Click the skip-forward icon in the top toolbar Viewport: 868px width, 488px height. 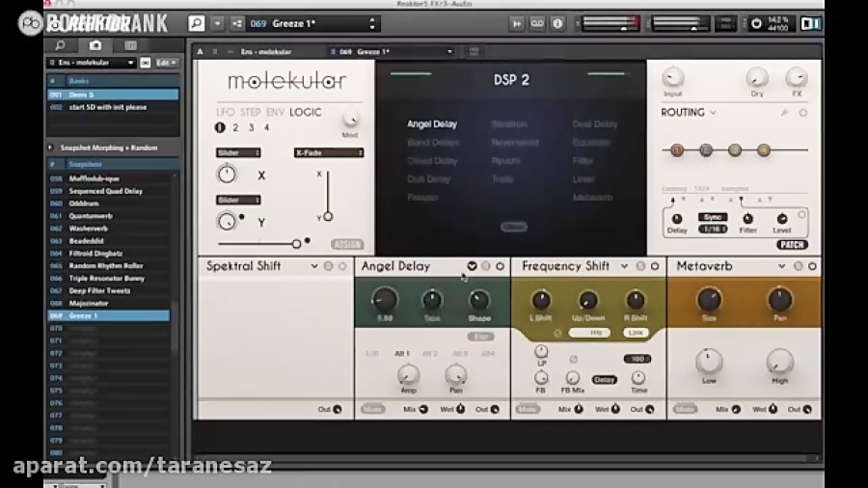pyautogui.click(x=517, y=24)
